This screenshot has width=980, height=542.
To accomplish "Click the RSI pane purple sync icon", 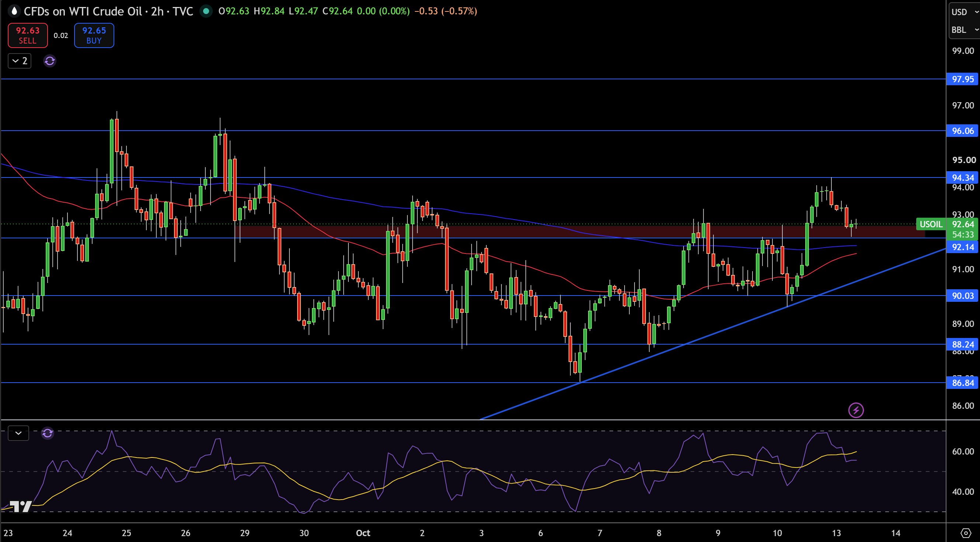I will coord(48,433).
